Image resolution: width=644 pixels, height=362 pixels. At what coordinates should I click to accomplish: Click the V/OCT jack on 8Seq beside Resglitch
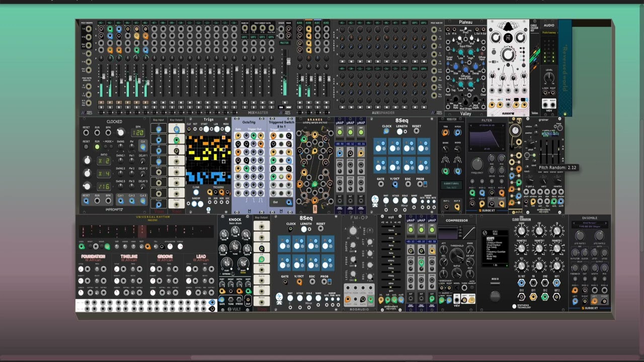[x=395, y=184]
